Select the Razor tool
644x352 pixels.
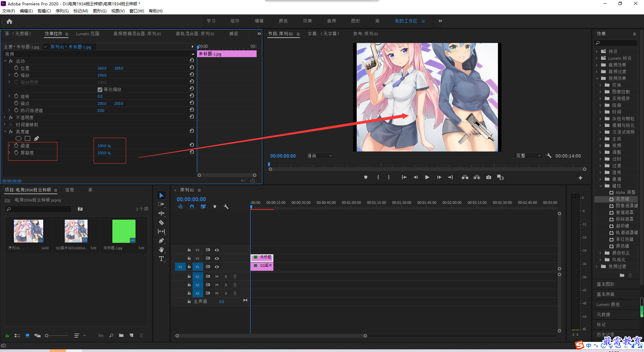161,222
